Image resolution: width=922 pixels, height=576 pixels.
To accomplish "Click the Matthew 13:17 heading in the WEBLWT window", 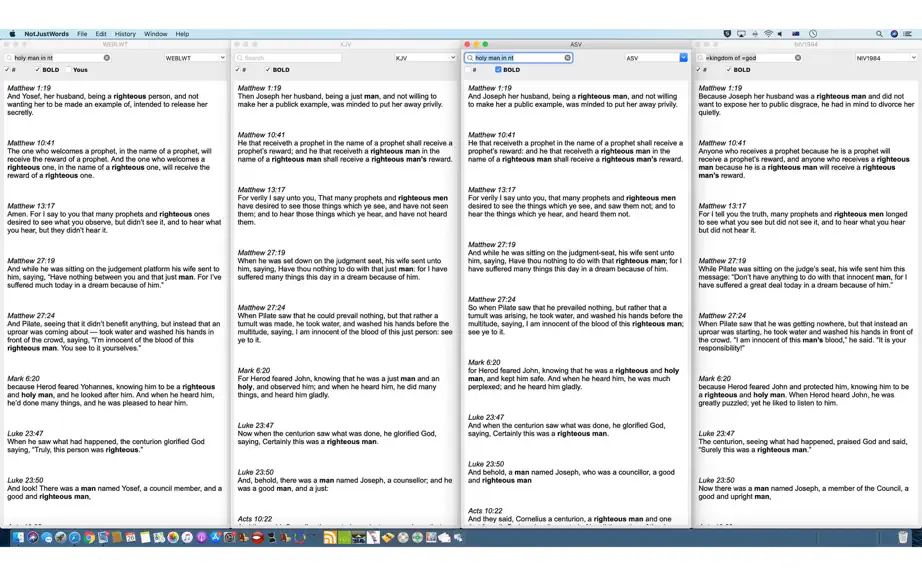I will [31, 206].
